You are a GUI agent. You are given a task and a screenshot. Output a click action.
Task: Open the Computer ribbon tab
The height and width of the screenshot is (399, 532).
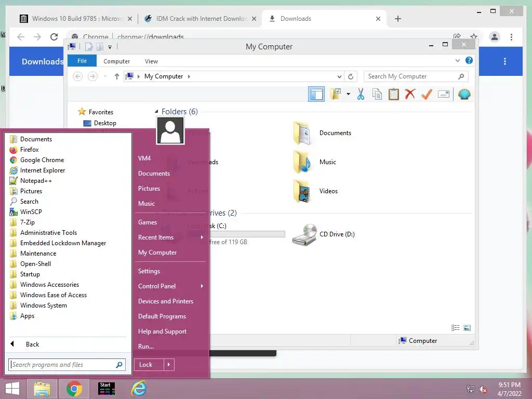(116, 61)
